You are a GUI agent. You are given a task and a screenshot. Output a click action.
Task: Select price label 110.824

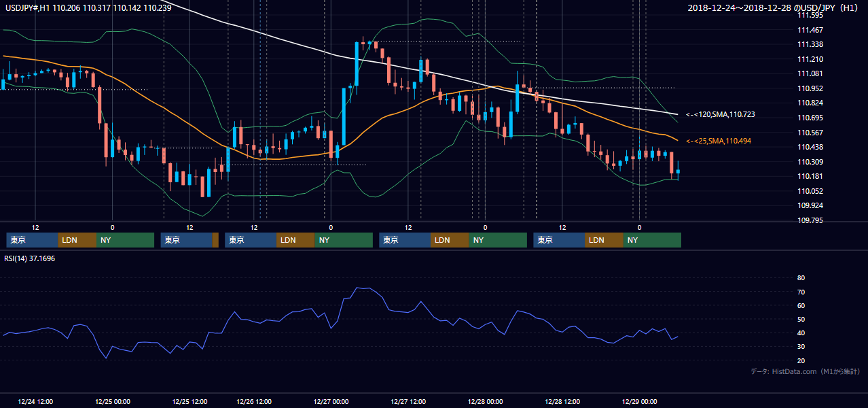pyautogui.click(x=810, y=103)
